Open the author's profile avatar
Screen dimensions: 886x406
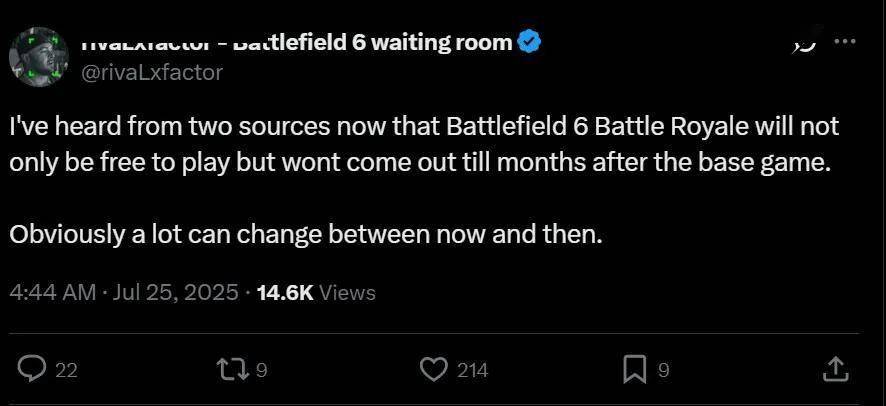point(38,56)
